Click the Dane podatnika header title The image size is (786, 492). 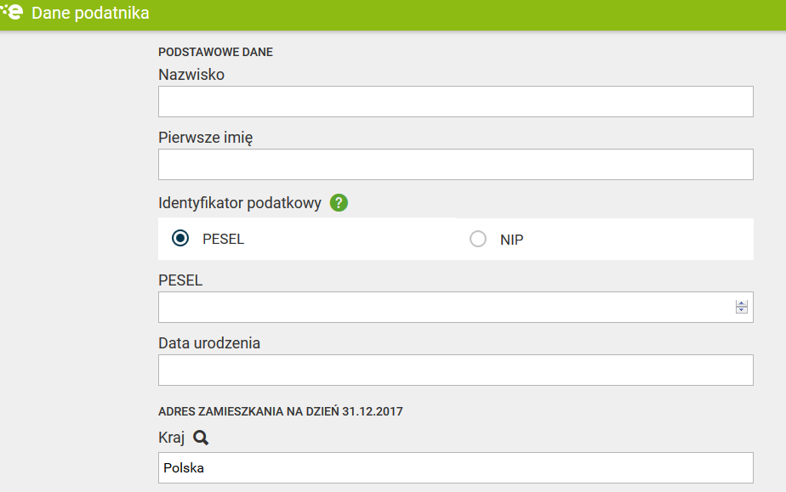90,14
